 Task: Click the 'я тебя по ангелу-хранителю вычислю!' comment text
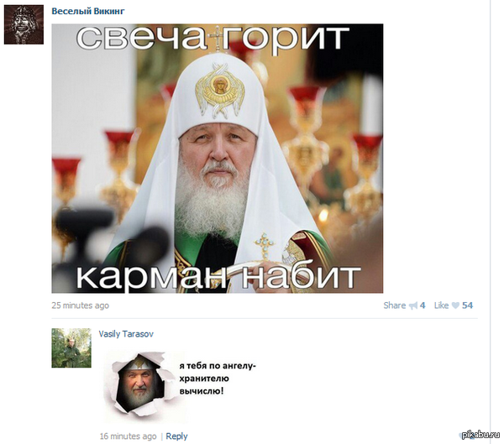(218, 379)
